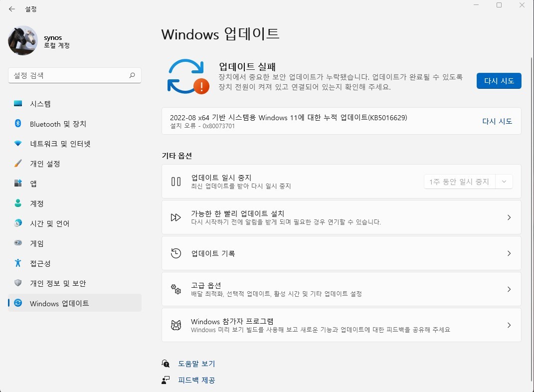Go to 네트워크 및 인터넷 settings
The image size is (534, 392).
point(75,144)
